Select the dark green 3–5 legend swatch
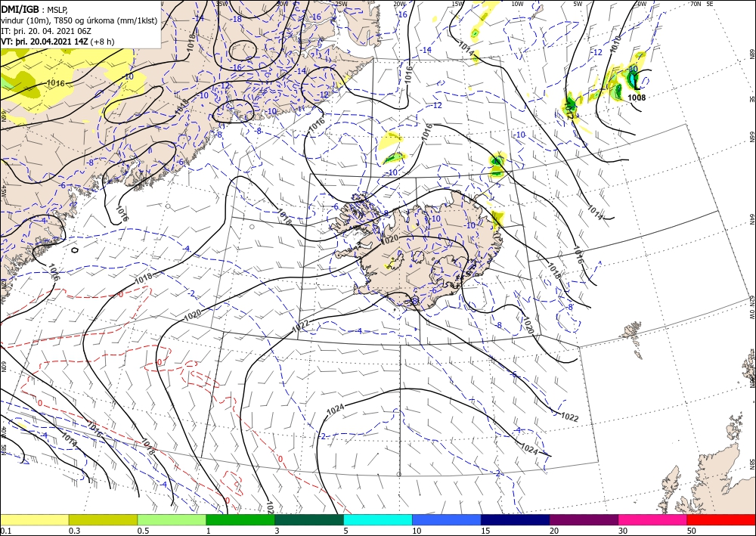Image resolution: width=756 pixels, height=536 pixels. [309, 519]
